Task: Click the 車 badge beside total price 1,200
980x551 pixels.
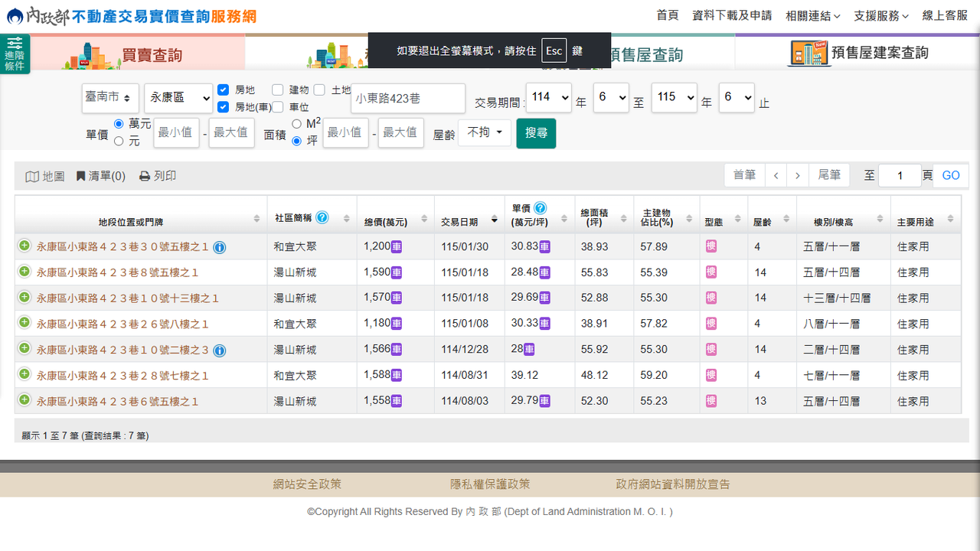Action: (397, 247)
